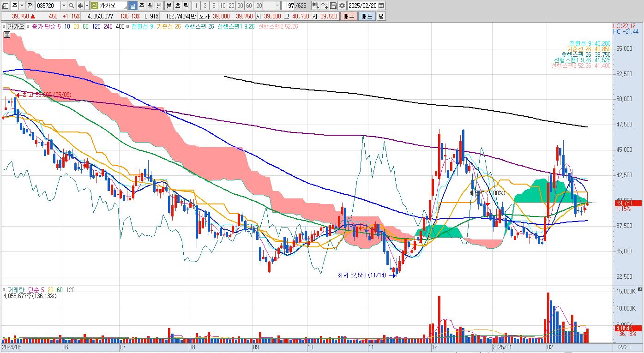Open the calendar date picker icon
Screen dimensions: 644x353
(382, 6)
